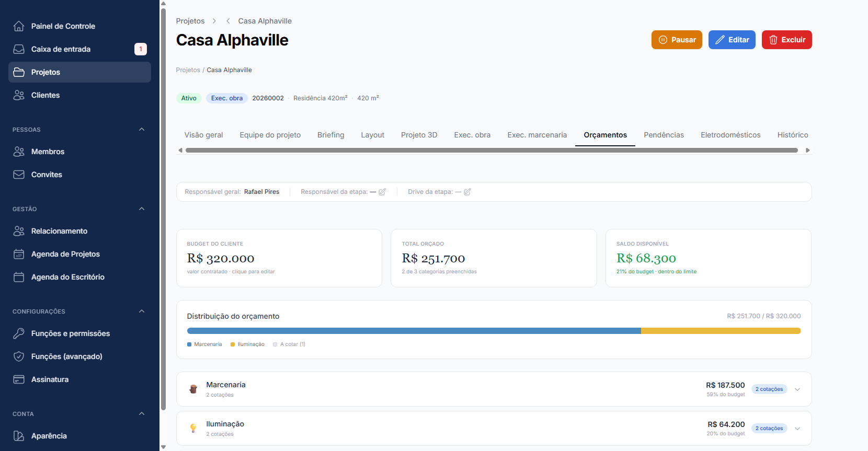Open Agenda de Projetos calendar icon
This screenshot has width=868, height=451.
[x=19, y=254]
